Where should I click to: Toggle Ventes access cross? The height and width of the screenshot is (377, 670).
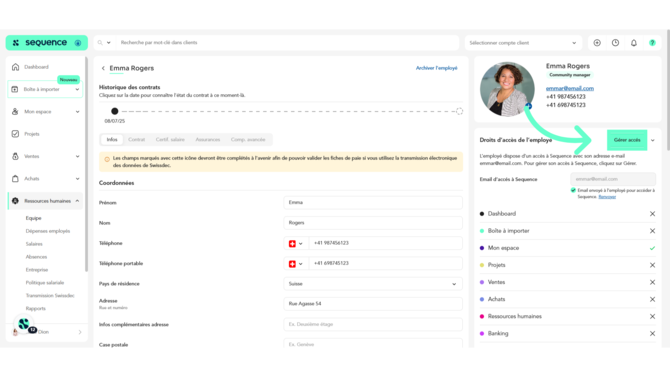[652, 282]
